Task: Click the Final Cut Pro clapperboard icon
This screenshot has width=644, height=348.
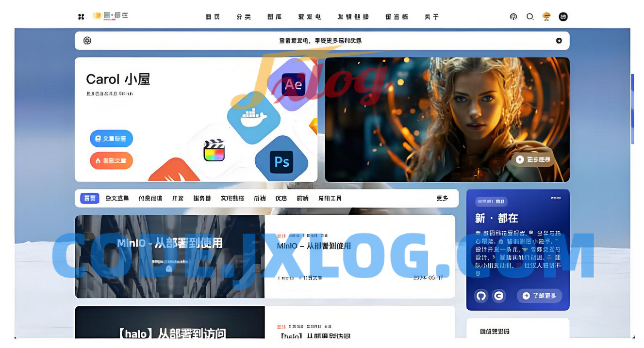Action: (x=215, y=150)
